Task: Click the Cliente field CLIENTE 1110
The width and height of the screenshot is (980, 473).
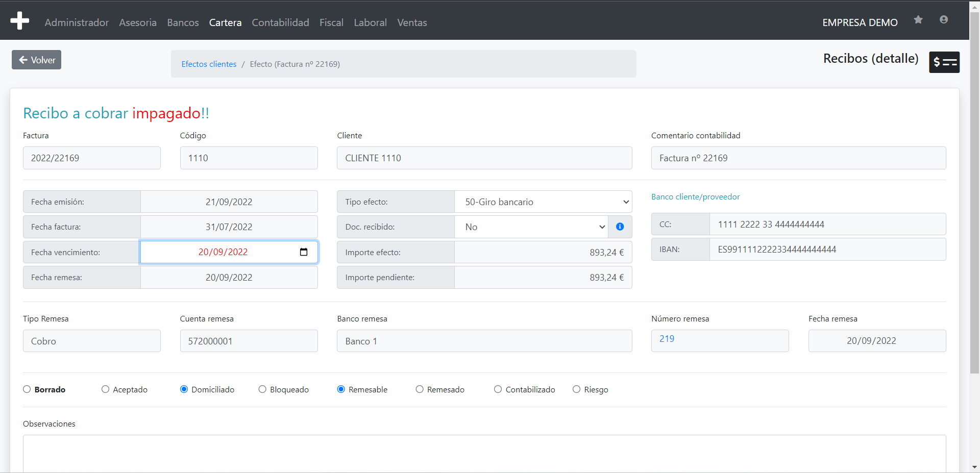Action: [484, 158]
